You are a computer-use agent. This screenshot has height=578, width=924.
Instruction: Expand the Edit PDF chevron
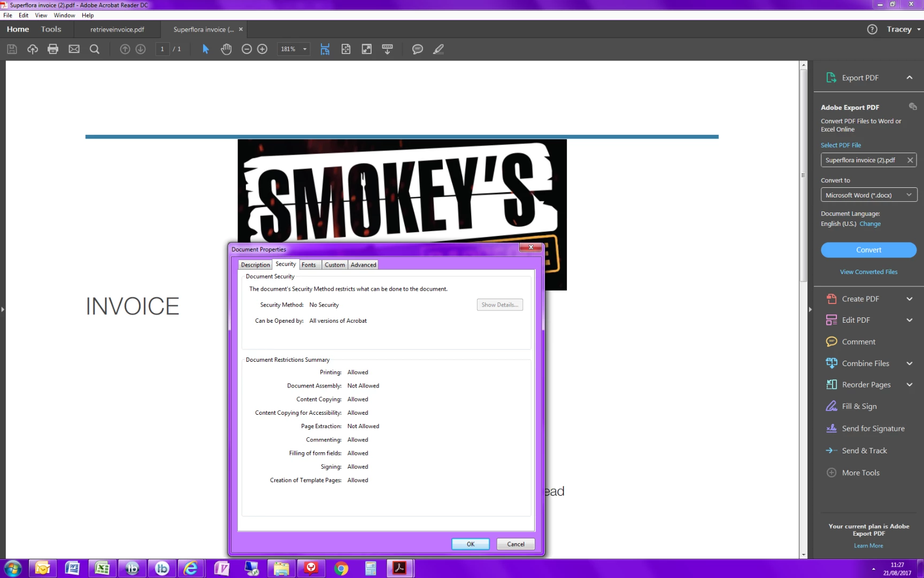pyautogui.click(x=909, y=320)
